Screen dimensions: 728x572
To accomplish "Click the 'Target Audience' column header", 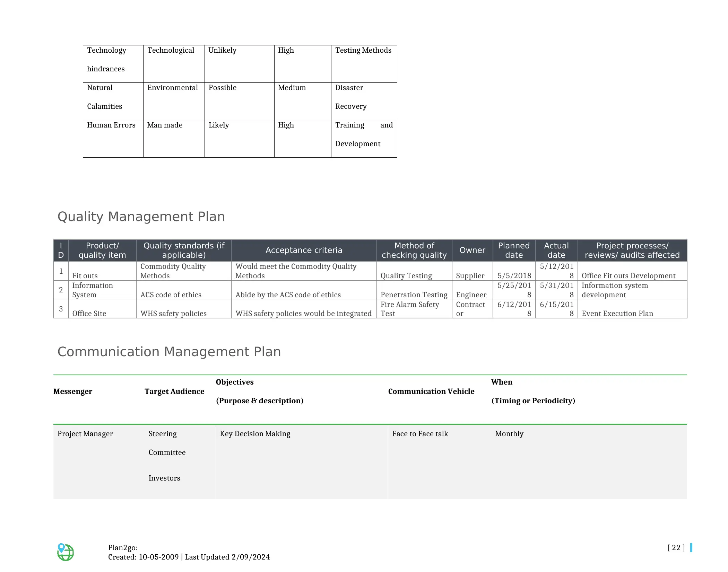I will [174, 391].
